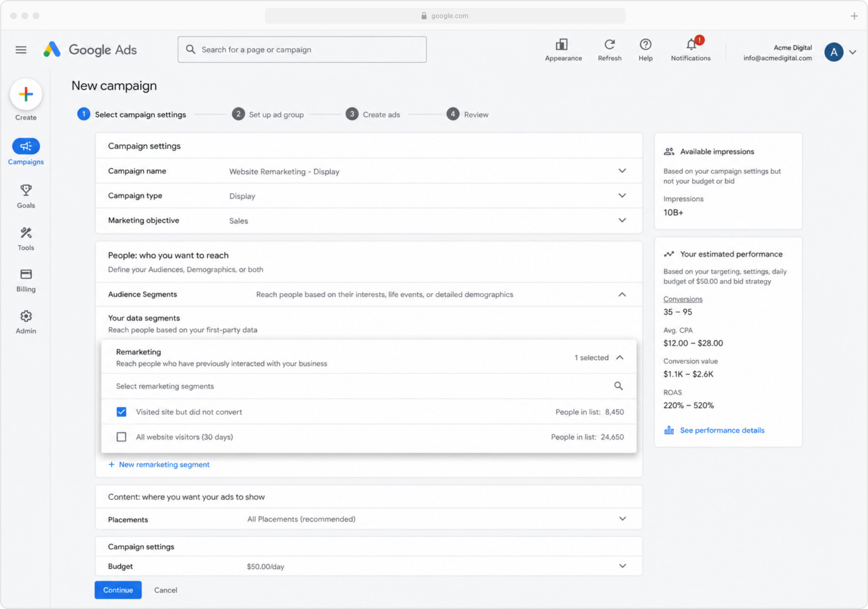Click the performance details bar chart icon
Screen dimensions: 868x609
click(669, 431)
